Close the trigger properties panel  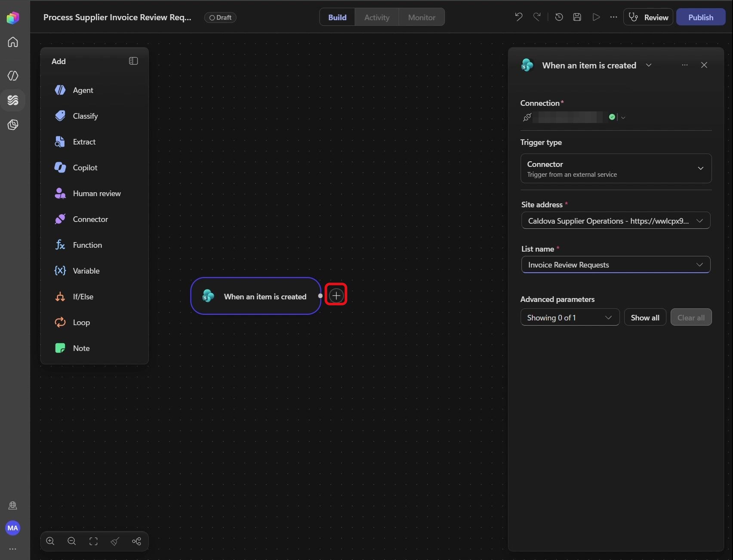[704, 65]
